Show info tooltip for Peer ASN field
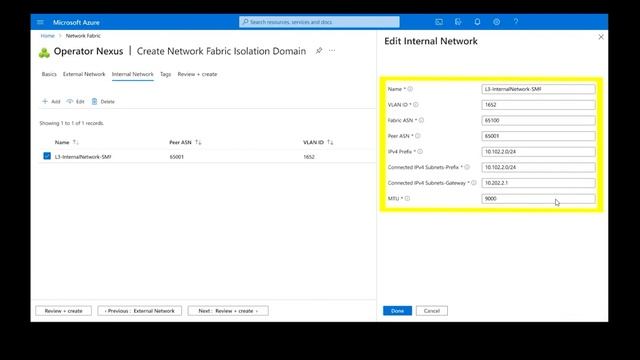 coord(418,136)
